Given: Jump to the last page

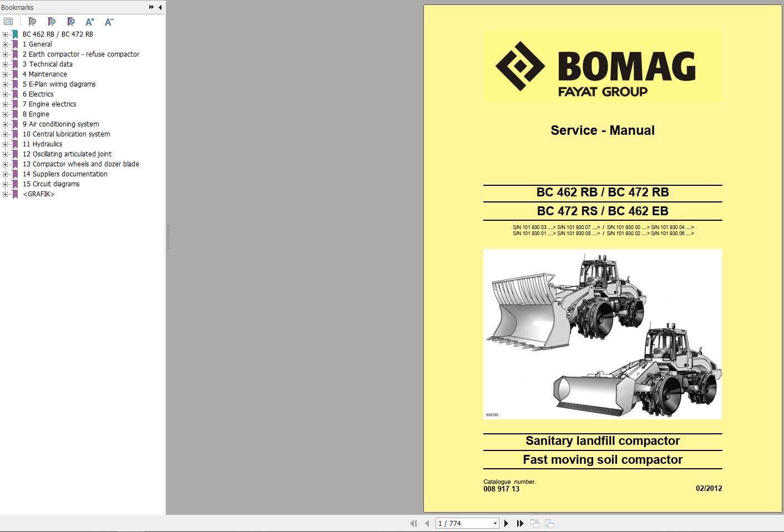Looking at the screenshot, I should click(520, 523).
